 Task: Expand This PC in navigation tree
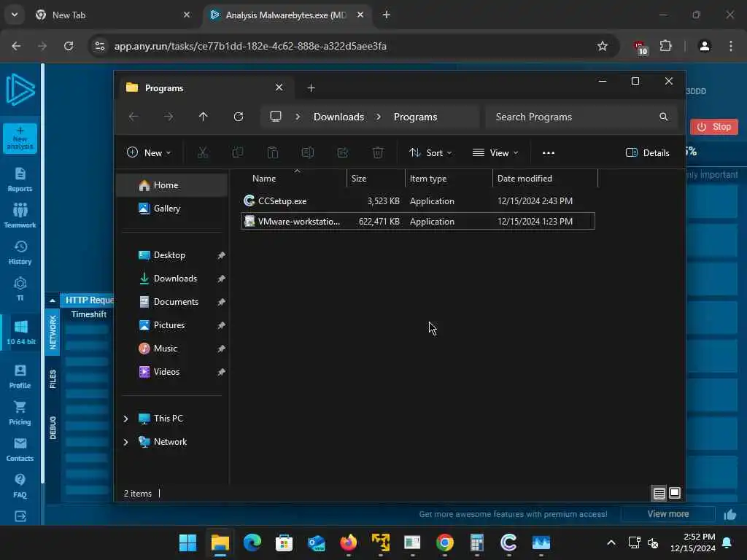125,419
